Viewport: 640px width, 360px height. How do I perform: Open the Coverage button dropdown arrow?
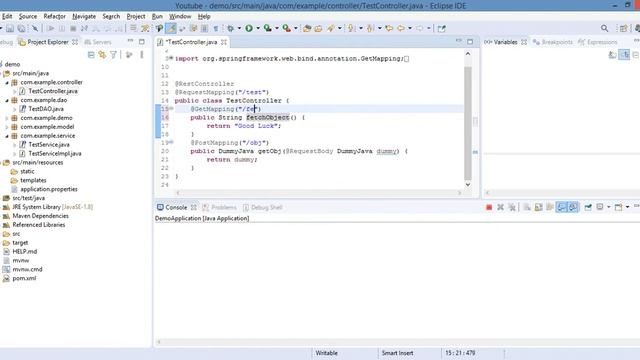coord(277,29)
